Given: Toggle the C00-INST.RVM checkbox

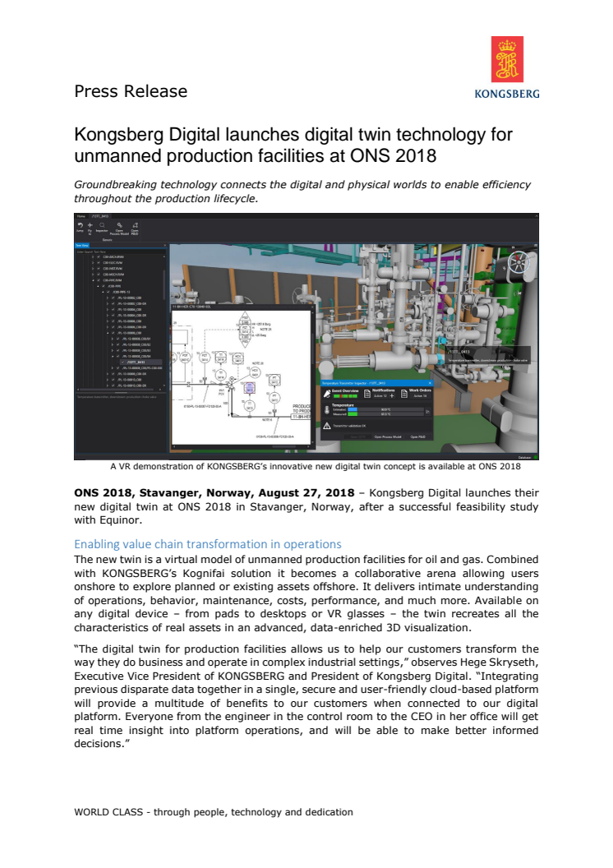Looking at the screenshot, I should pos(99,269).
